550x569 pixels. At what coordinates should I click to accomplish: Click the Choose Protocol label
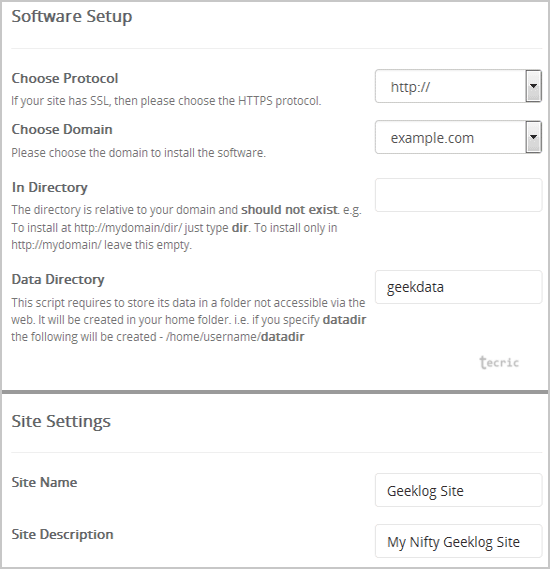click(65, 78)
